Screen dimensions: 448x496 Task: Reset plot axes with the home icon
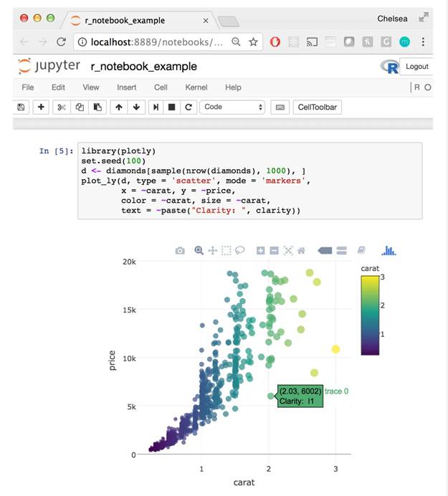point(301,251)
